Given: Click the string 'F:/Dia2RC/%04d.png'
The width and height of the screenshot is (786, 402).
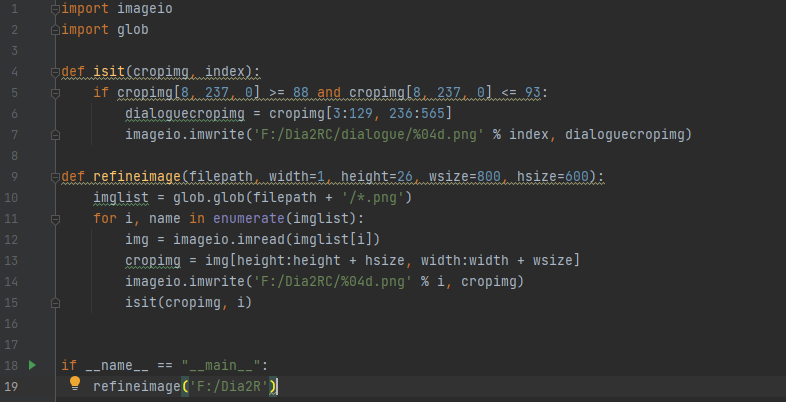Looking at the screenshot, I should [x=333, y=282].
